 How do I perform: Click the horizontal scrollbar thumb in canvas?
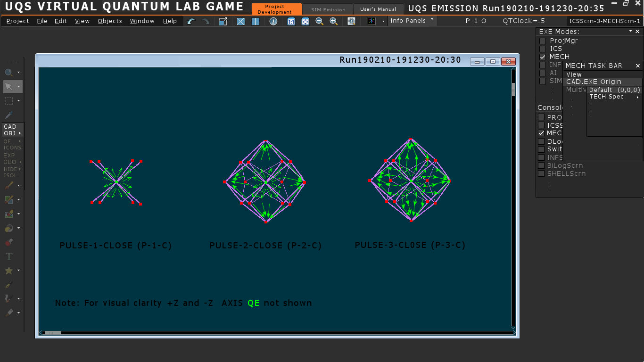53,333
